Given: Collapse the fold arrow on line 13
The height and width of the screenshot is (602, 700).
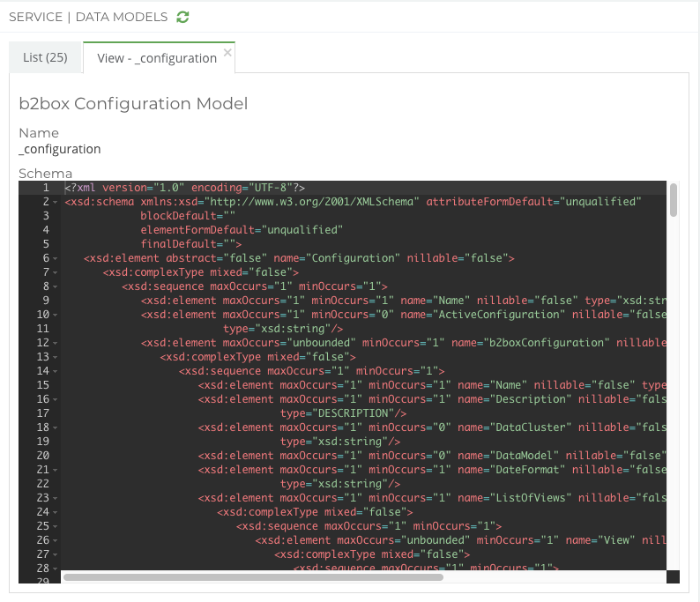Looking at the screenshot, I should pos(56,358).
